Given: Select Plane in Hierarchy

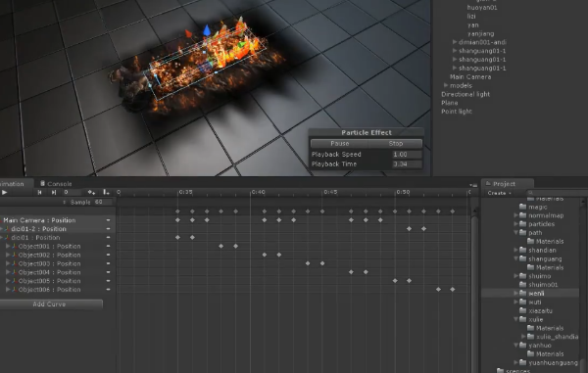Looking at the screenshot, I should (449, 103).
